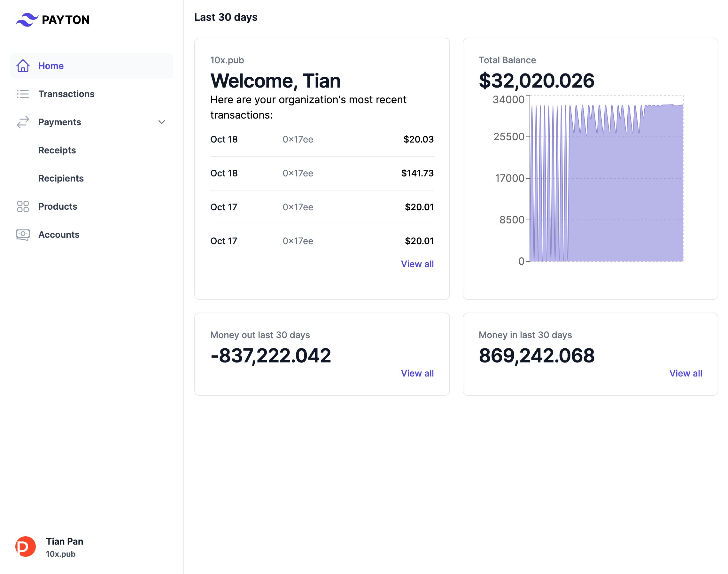View all under Money out card

click(417, 373)
